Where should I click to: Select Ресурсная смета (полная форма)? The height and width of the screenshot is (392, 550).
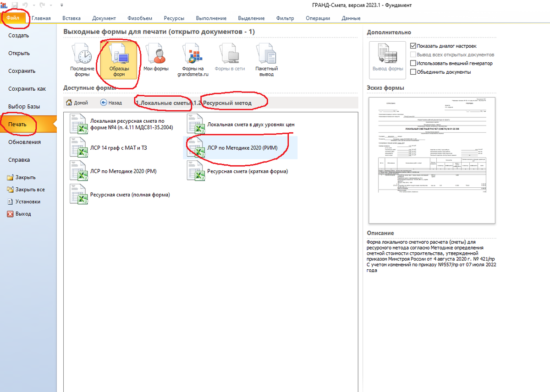coord(120,195)
